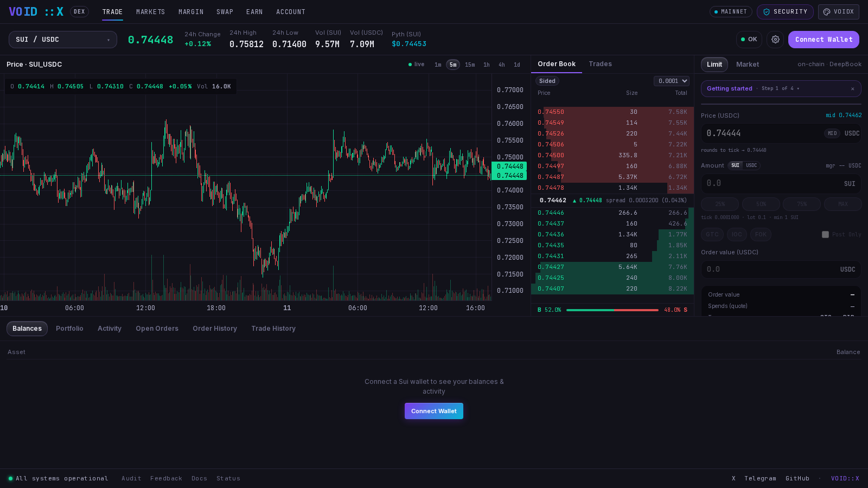The width and height of the screenshot is (868, 488).
Task: Set chart interval to 4h
Action: [x=502, y=65]
